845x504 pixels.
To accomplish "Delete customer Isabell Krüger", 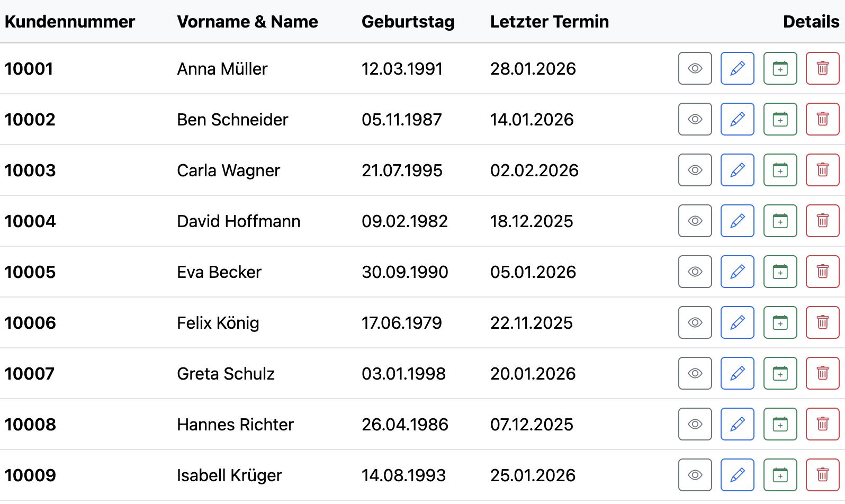I will point(822,475).
